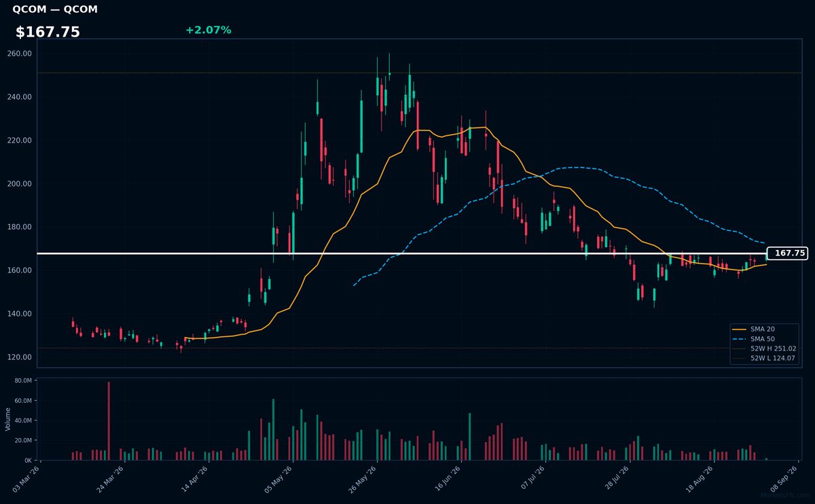Click the 200.00 price axis label
The image size is (815, 504).
[20, 183]
